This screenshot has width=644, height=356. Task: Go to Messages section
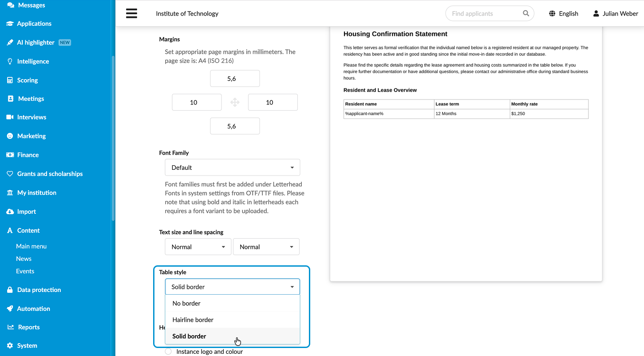32,5
